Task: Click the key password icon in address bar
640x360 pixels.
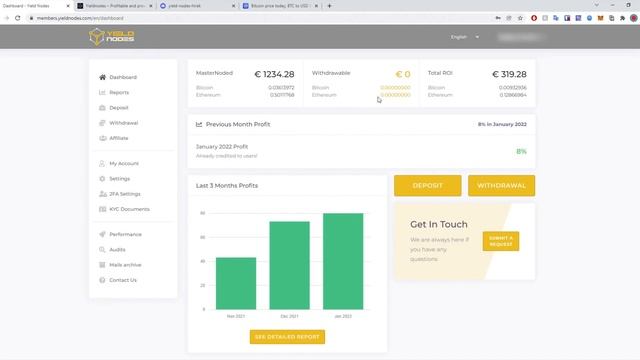Action: (x=498, y=18)
